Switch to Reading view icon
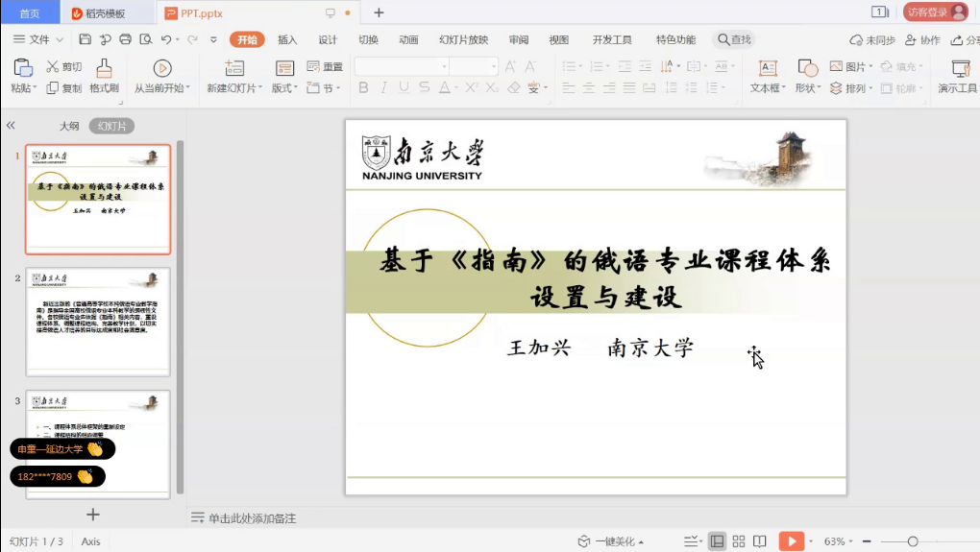 [x=759, y=541]
